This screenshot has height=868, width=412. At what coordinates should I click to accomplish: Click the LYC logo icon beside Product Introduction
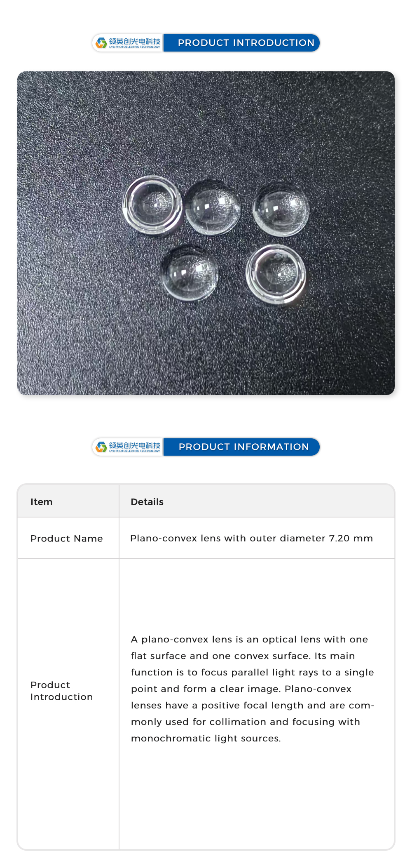click(101, 43)
